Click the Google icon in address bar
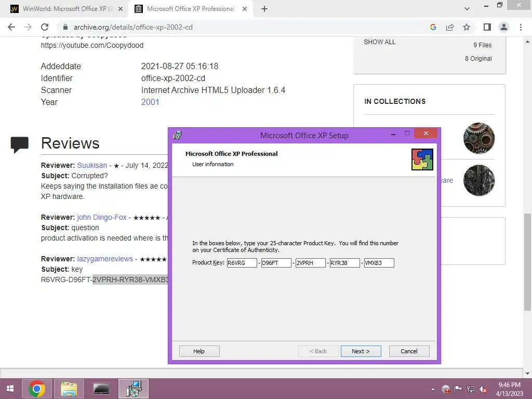532x399 pixels. click(x=433, y=27)
